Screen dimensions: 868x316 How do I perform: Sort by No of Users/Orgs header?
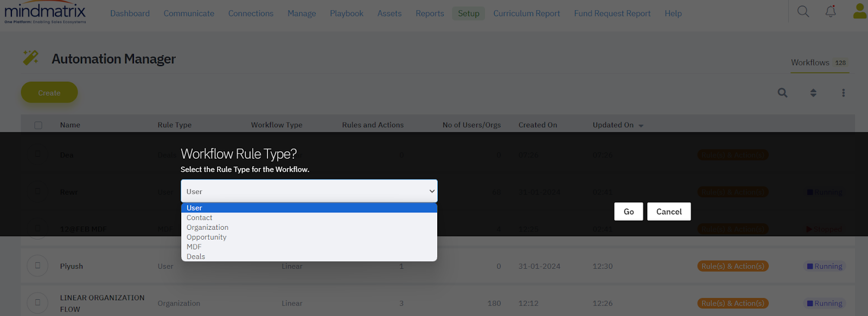471,125
